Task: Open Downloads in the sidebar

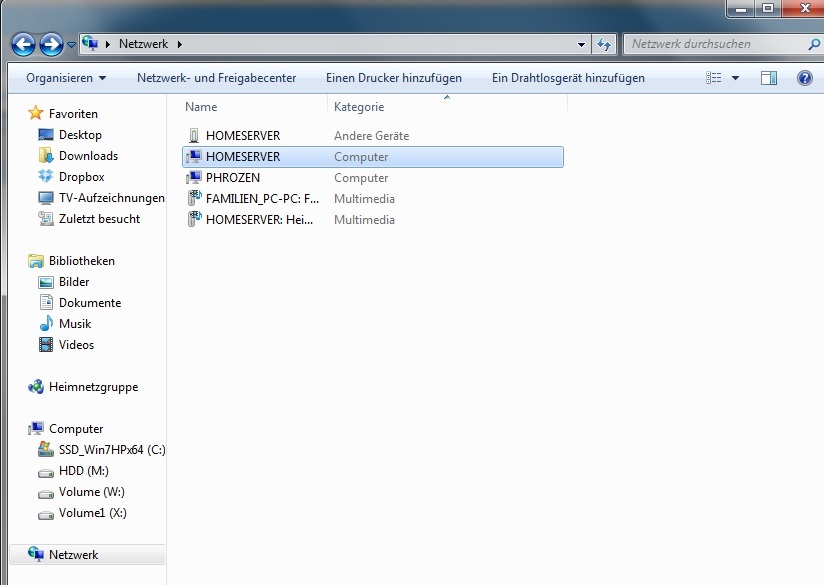Action: pos(88,156)
